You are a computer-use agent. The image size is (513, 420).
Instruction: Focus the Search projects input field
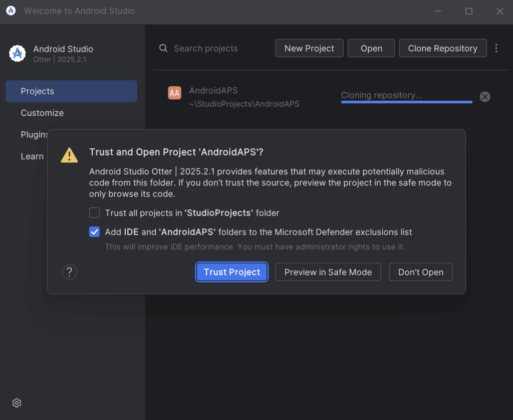(215, 48)
